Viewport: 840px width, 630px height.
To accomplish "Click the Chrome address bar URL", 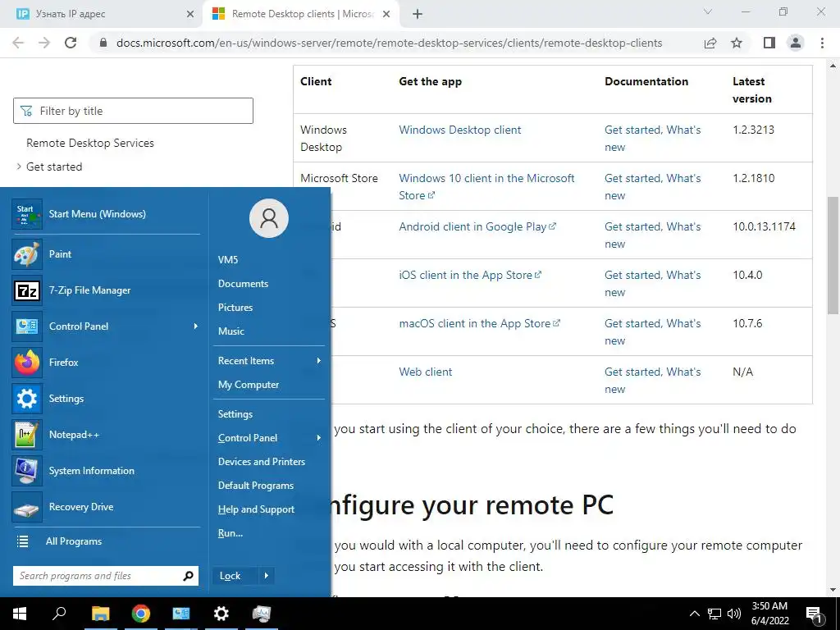I will [x=389, y=43].
